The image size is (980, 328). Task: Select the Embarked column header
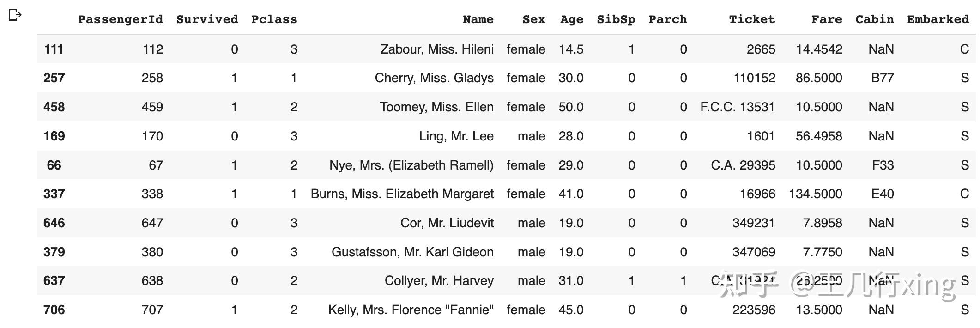(938, 19)
